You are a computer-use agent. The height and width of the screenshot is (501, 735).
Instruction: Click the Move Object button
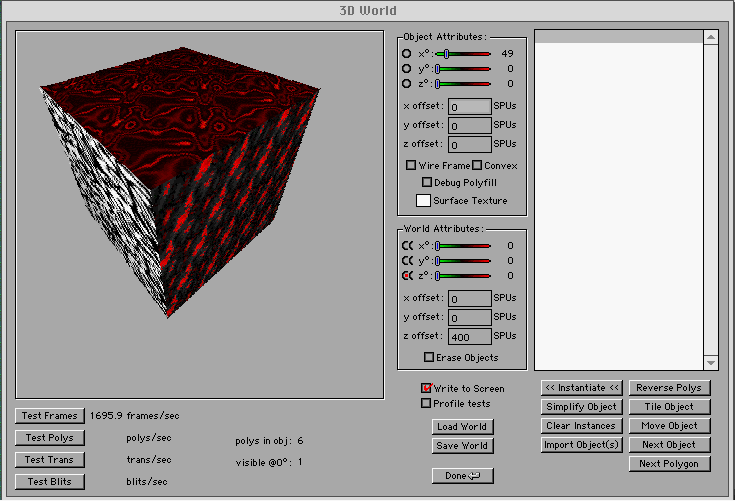point(669,426)
